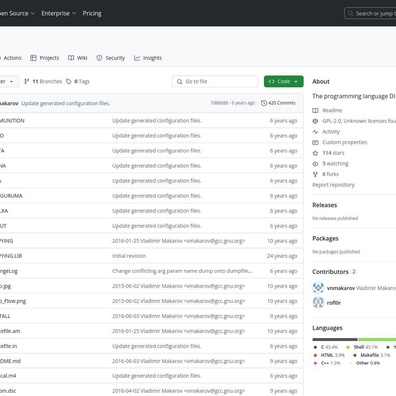Click the Insights graph icon
396x396 pixels.
pyautogui.click(x=137, y=58)
